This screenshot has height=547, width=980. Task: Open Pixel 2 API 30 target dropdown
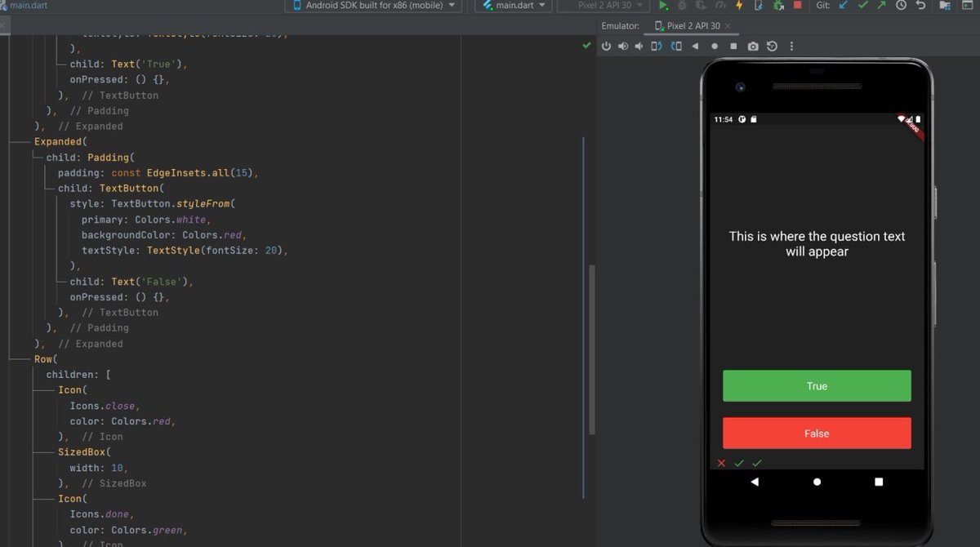click(x=603, y=5)
